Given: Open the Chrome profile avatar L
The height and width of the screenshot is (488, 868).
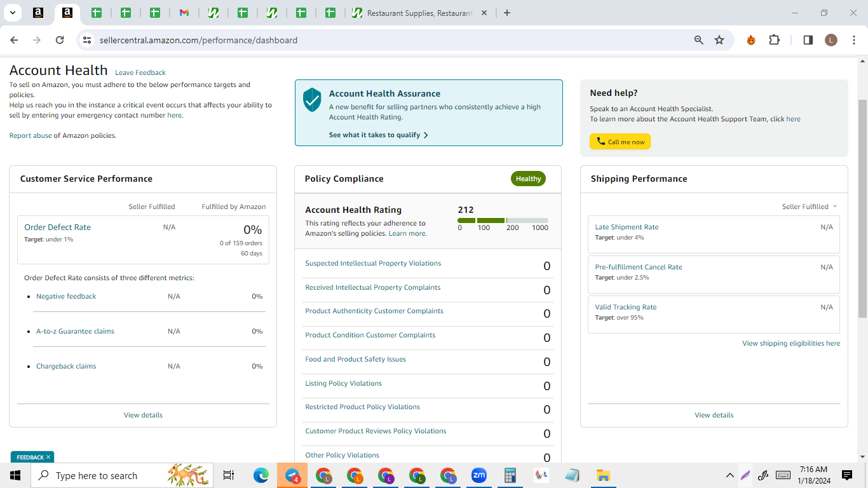Looking at the screenshot, I should point(831,40).
